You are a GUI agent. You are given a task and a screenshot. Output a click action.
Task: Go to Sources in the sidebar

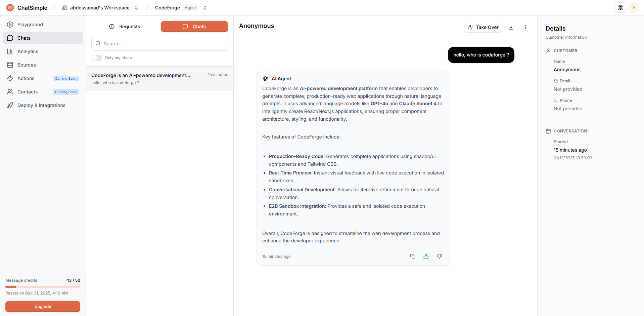tap(27, 65)
